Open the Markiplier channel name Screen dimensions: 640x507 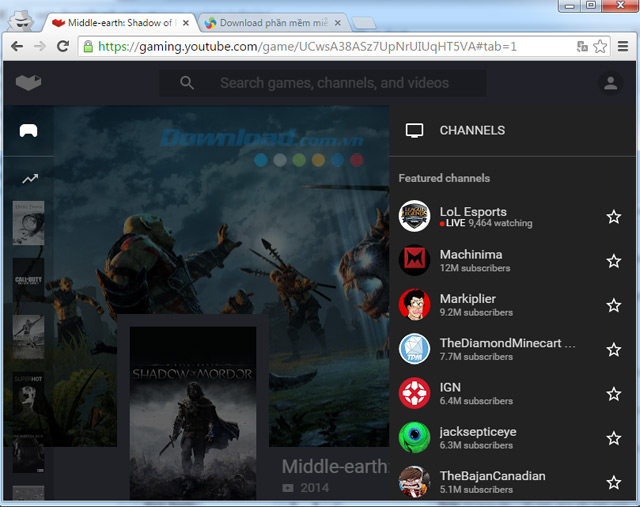tap(468, 299)
